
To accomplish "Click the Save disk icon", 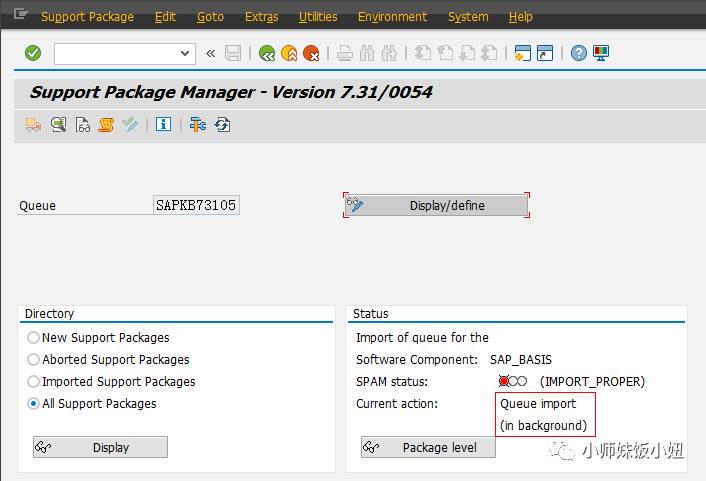I will (233, 53).
